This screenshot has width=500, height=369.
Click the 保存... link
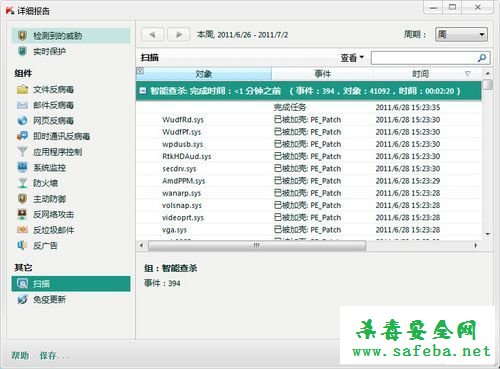click(x=54, y=356)
